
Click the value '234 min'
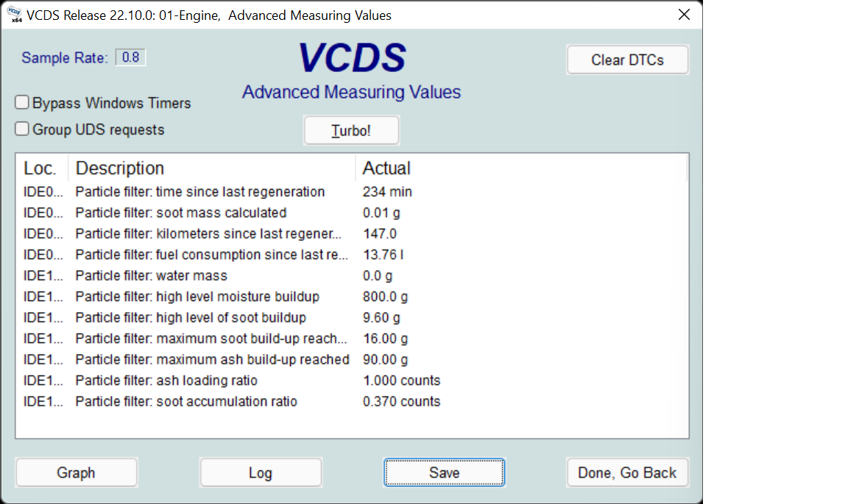point(387,192)
